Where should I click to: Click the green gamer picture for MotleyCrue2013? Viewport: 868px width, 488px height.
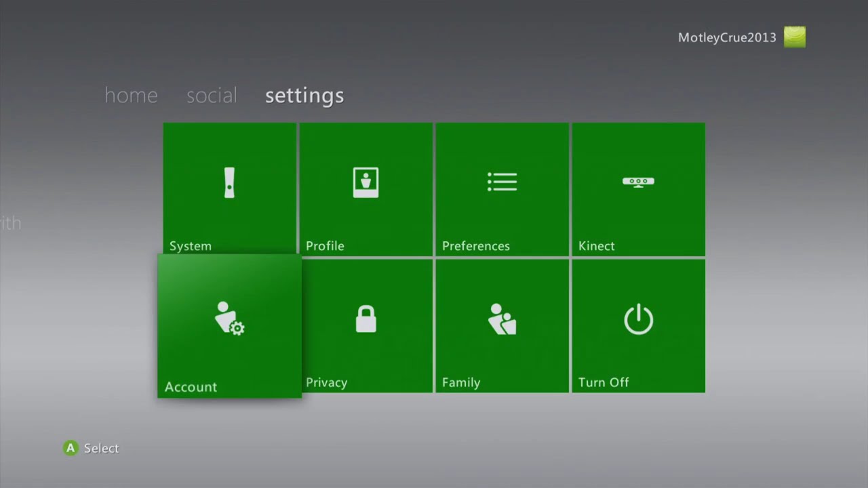click(x=795, y=37)
